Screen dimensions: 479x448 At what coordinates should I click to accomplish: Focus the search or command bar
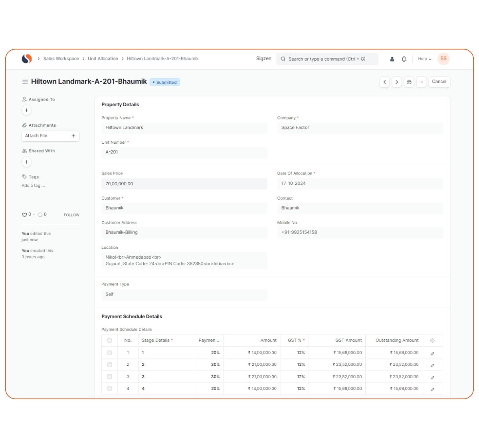(327, 59)
